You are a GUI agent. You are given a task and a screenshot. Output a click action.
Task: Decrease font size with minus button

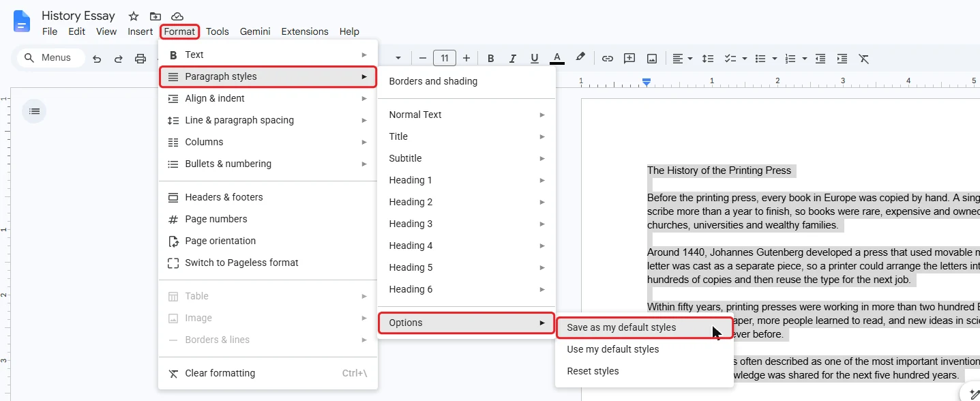423,58
